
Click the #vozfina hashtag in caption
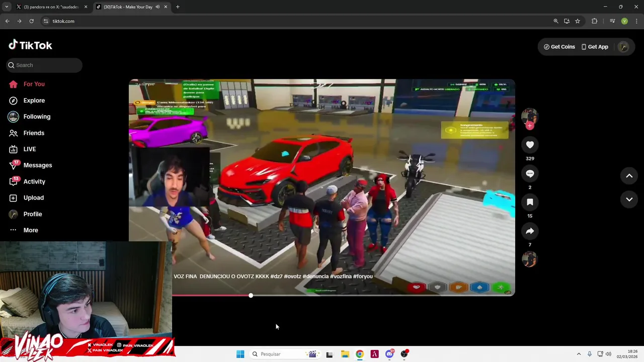pos(341,277)
